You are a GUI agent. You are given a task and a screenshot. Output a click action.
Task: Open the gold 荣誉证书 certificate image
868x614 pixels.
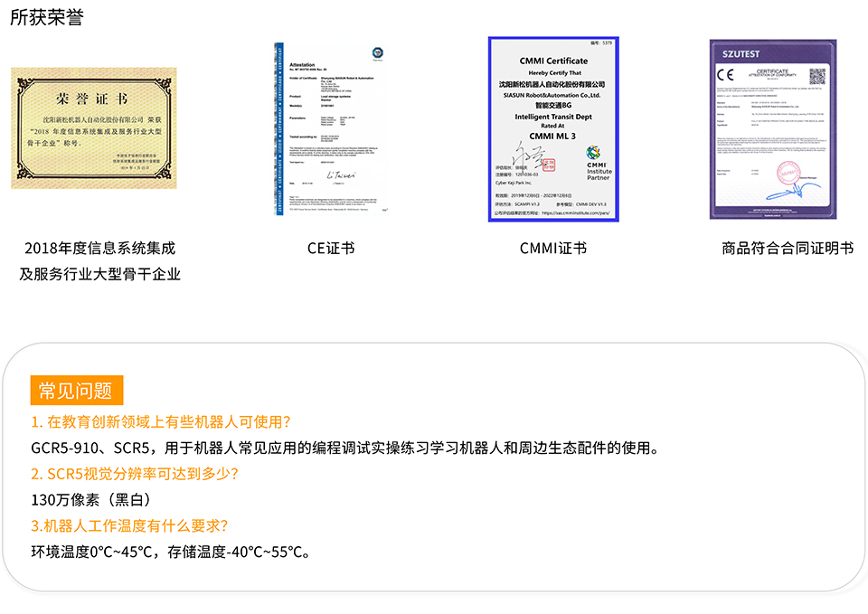(x=93, y=128)
